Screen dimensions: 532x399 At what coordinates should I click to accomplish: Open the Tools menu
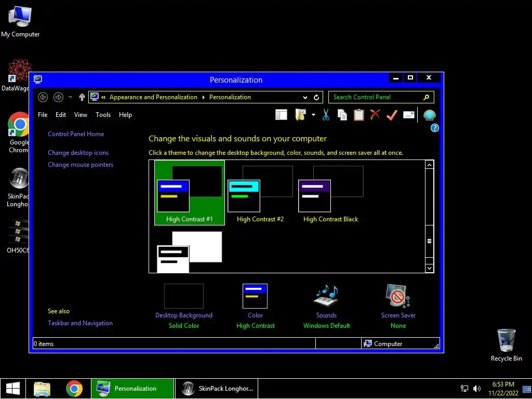(103, 115)
